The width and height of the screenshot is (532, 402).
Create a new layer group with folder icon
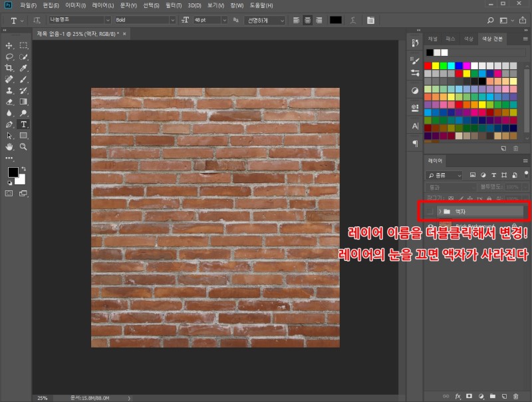(493, 396)
